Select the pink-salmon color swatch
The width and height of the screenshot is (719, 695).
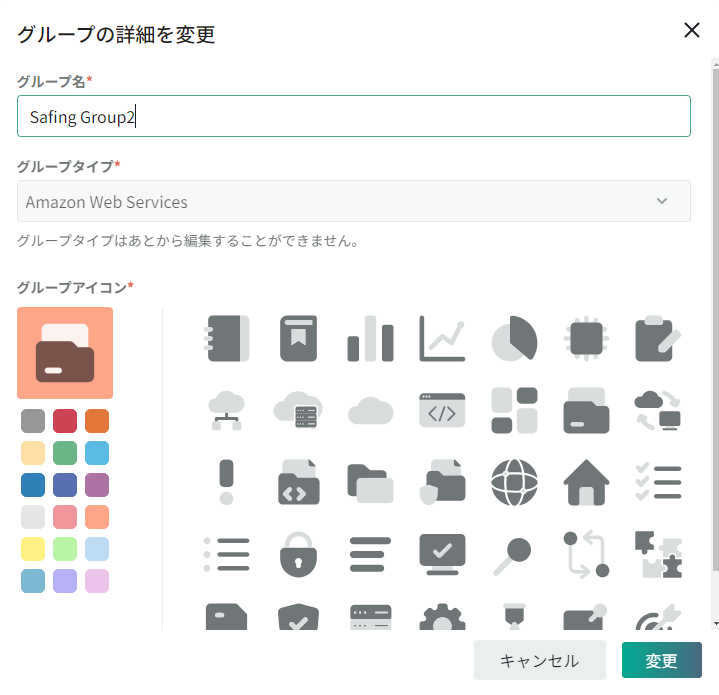click(65, 517)
